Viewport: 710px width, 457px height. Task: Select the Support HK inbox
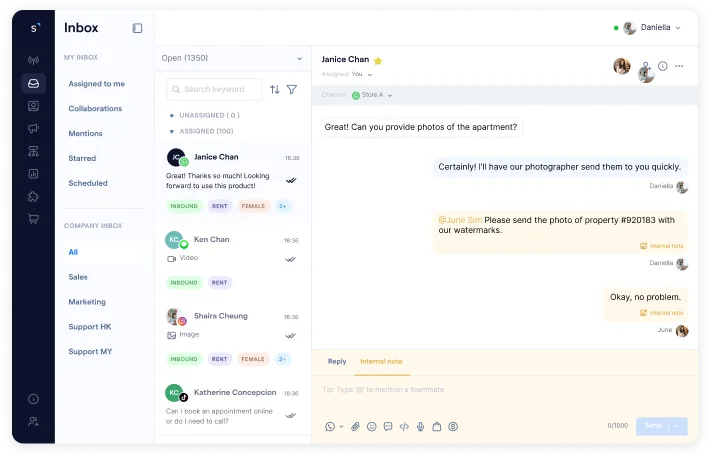pos(90,327)
